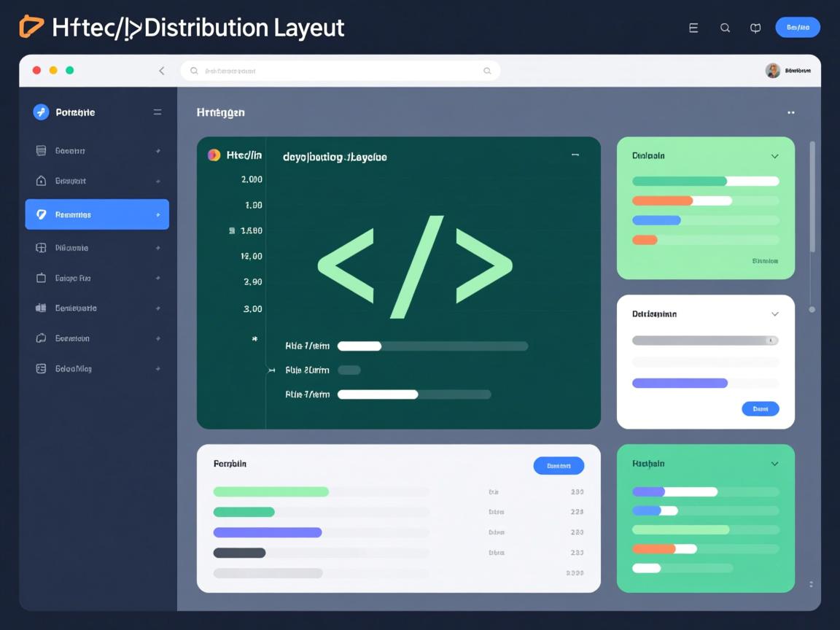The width and height of the screenshot is (840, 630).
Task: Click the blue button in the bottom-left white card
Action: [x=559, y=465]
